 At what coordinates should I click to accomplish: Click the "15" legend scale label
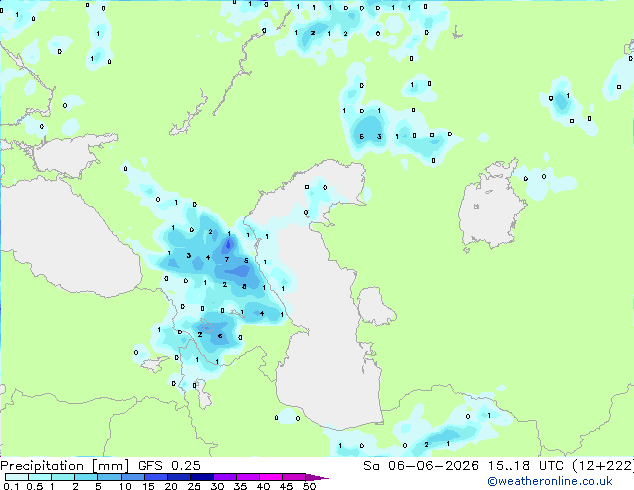click(148, 486)
